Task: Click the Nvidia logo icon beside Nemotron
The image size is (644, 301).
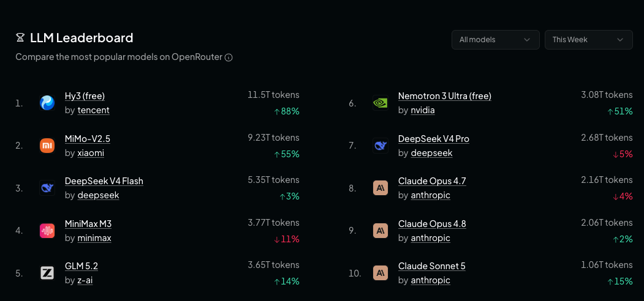Action: pos(381,103)
